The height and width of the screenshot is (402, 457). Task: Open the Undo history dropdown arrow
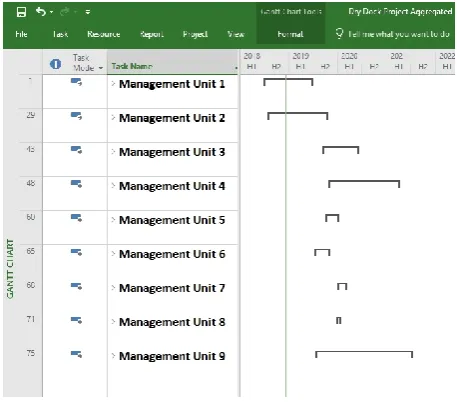pos(51,12)
